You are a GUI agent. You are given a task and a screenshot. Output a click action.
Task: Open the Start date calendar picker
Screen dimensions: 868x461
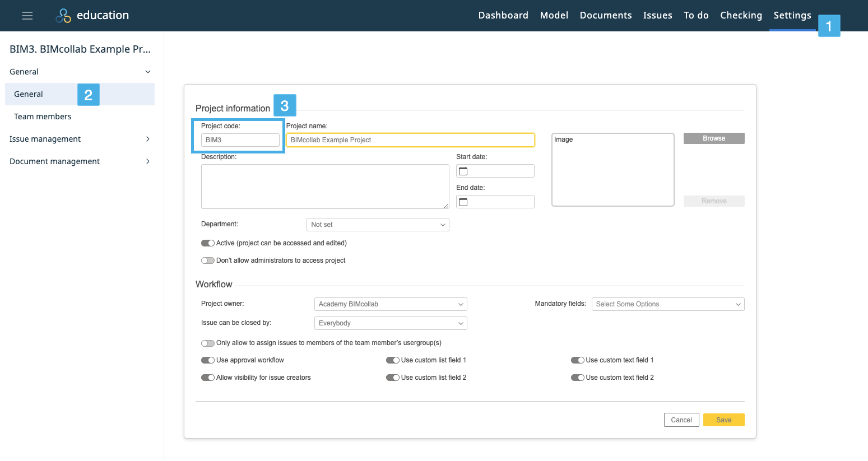463,171
